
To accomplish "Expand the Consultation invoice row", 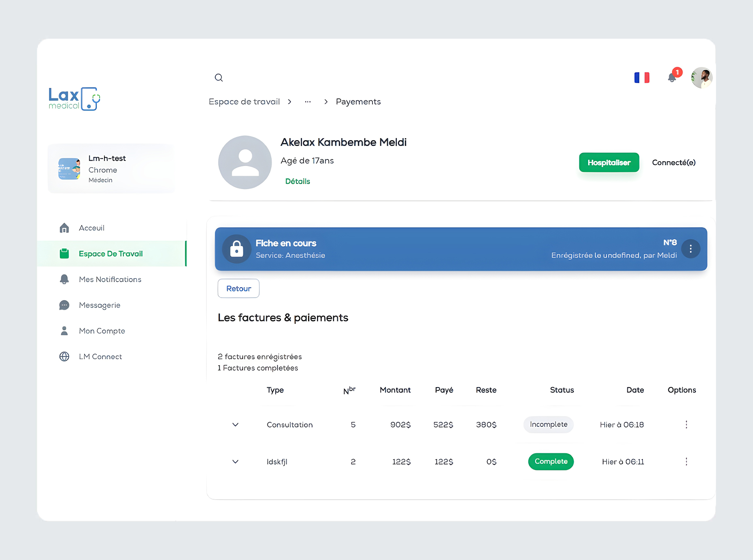I will click(235, 425).
